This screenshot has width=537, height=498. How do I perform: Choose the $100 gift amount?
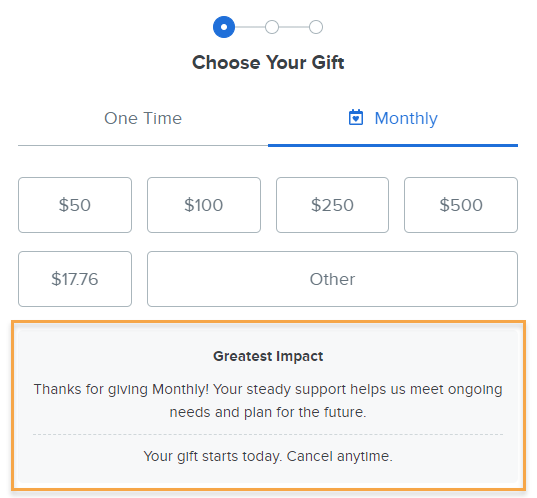click(204, 205)
